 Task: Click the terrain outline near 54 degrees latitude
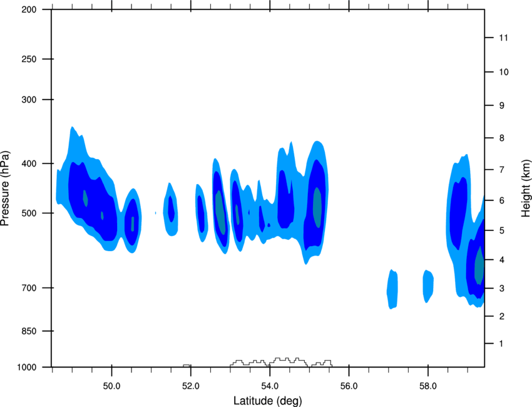tap(281, 362)
